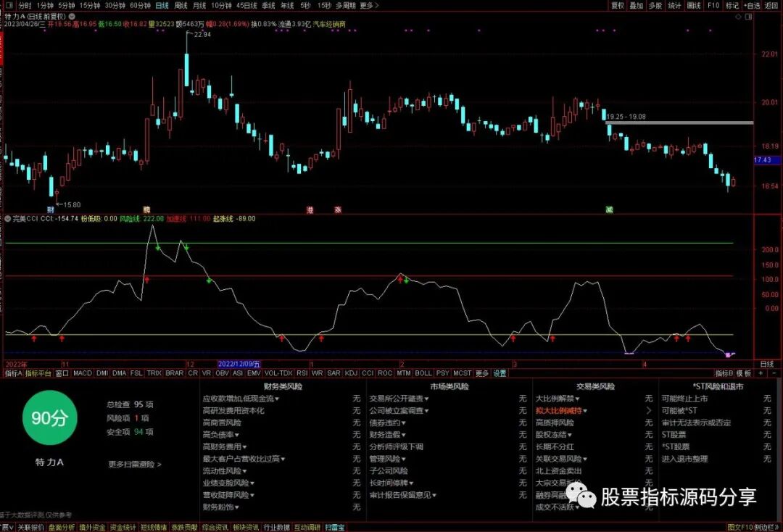Viewport: 783px width, 532px height.
Task: Open 资金统计 bottom tab
Action: point(123,527)
